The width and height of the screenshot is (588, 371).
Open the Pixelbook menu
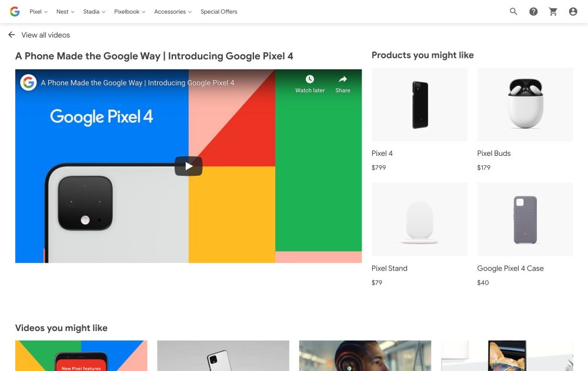tap(129, 12)
